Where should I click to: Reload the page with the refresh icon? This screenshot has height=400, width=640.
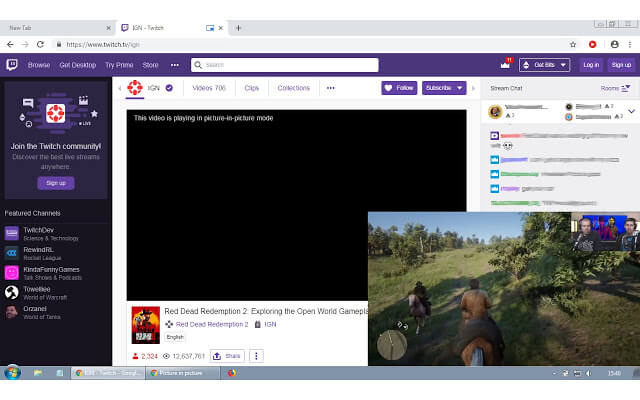pos(40,44)
